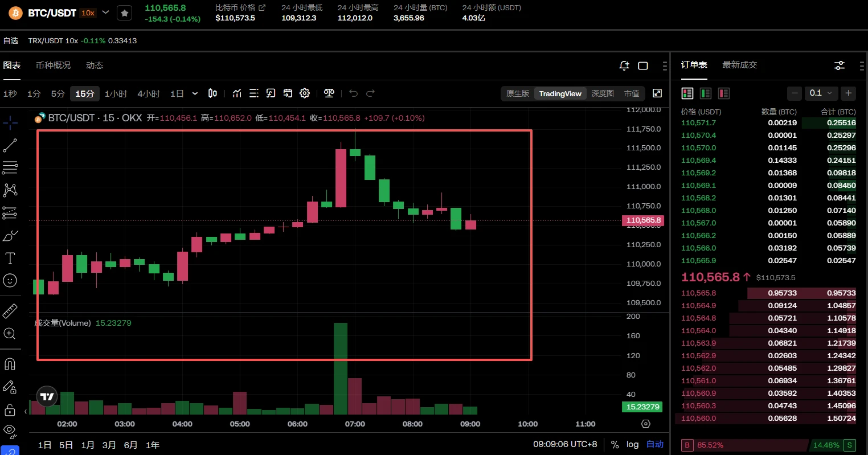The image size is (868, 455).
Task: Open more time intervals dropdown after 1日
Action: (x=195, y=93)
